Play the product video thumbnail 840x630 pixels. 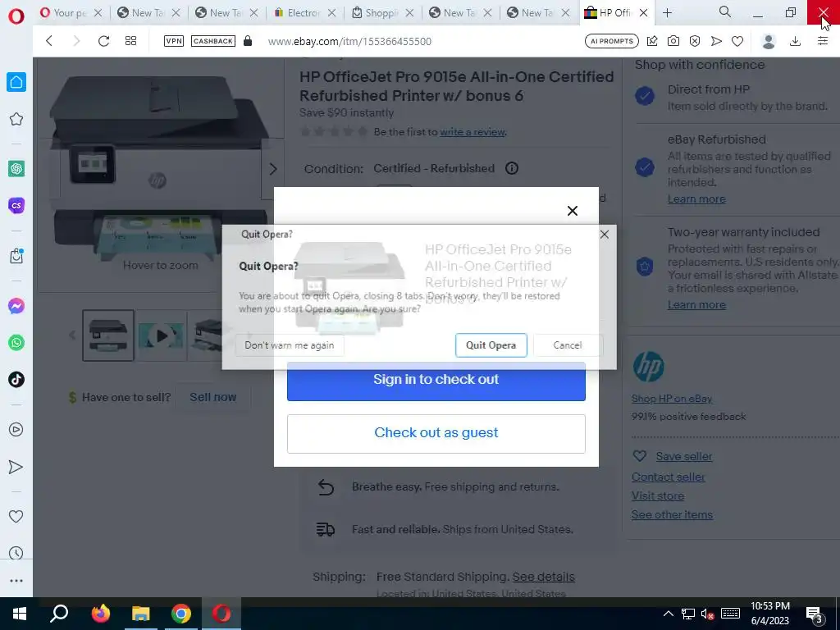[161, 336]
